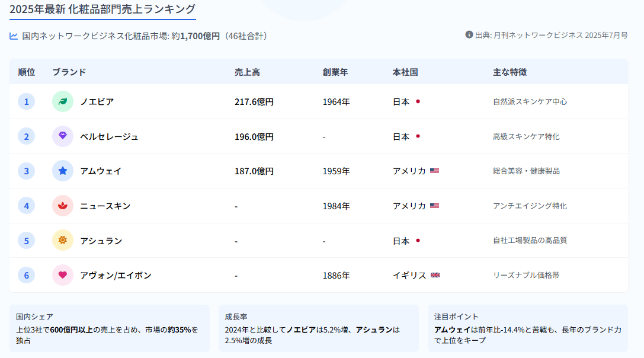Viewport: 644px width, 358px height.
Task: Click the Japan flag in ノエビア row
Action: pyautogui.click(x=418, y=101)
